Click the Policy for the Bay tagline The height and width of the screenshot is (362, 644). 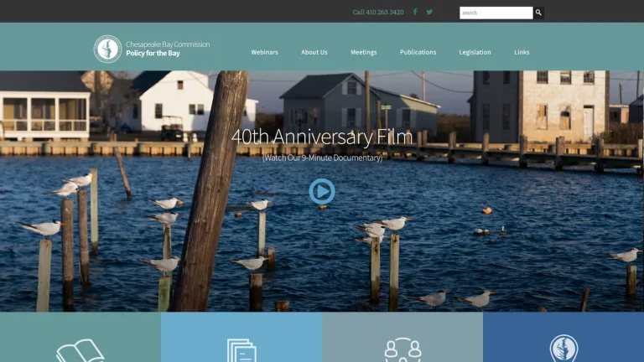[153, 54]
